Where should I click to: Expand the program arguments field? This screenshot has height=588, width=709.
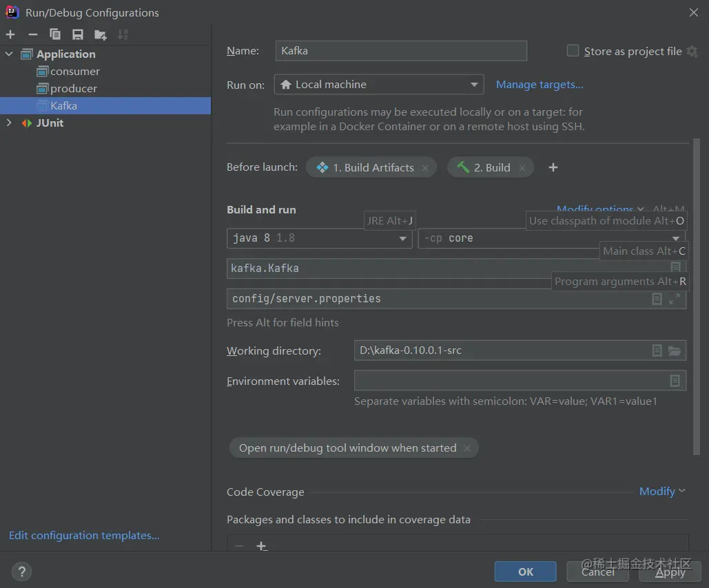[675, 299]
